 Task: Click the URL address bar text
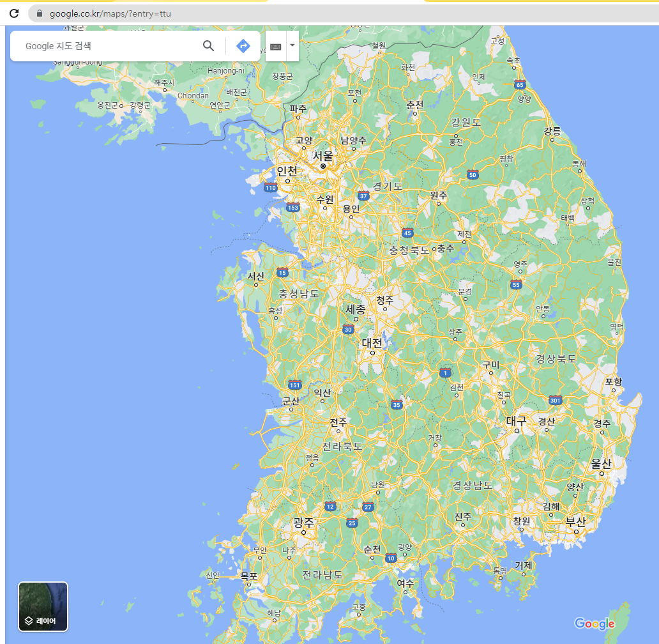coord(110,13)
